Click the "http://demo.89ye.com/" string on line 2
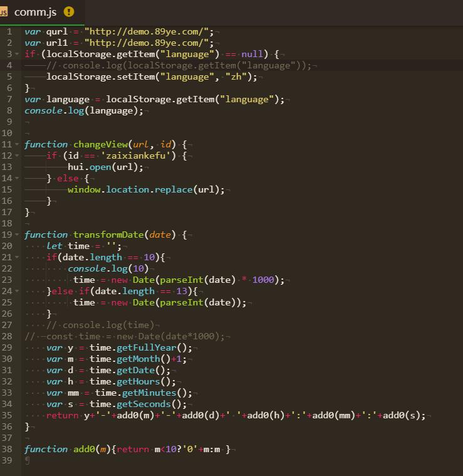Viewport: 463px width, 476px height. (147, 43)
